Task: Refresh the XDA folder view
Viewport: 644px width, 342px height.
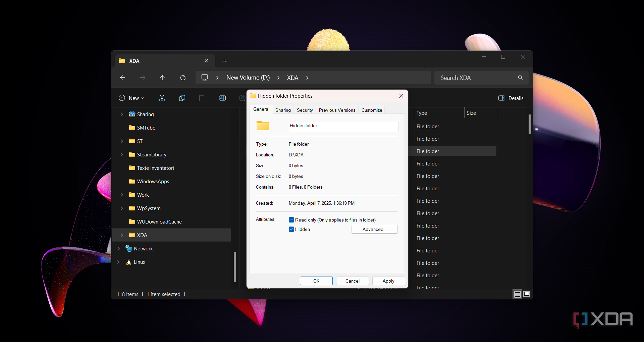Action: coord(183,78)
